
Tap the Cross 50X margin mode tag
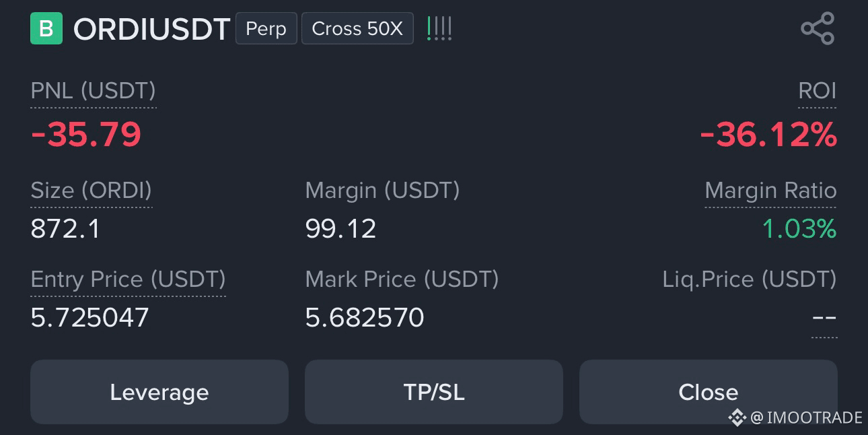(x=357, y=29)
